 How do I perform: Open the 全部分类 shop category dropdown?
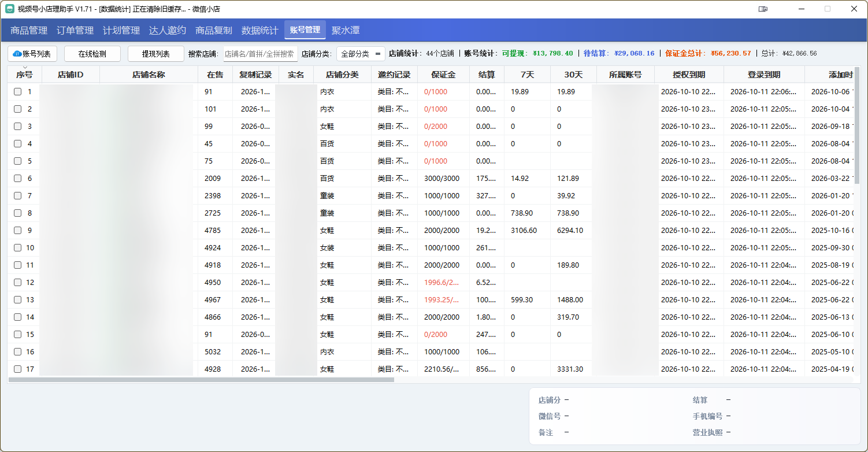point(361,54)
